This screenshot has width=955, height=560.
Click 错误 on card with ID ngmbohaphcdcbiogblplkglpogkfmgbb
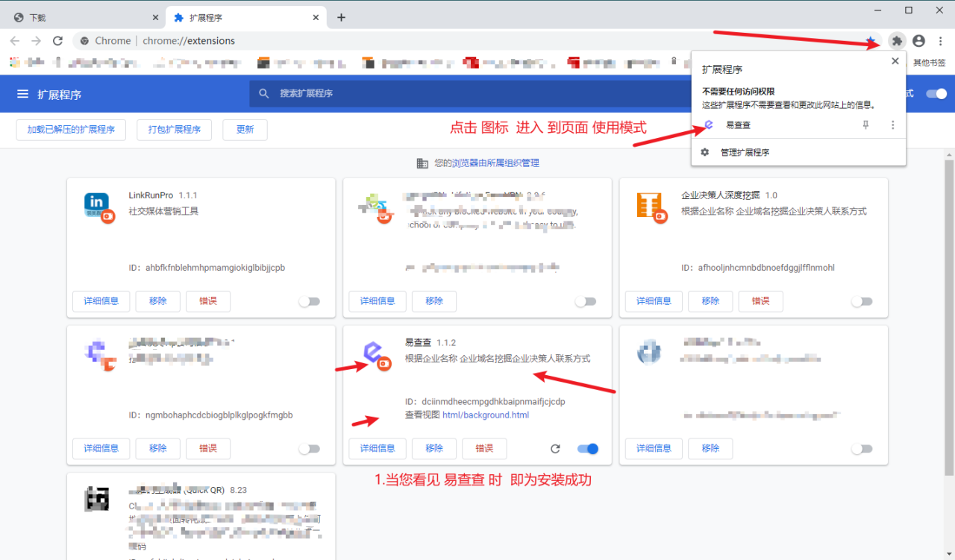coord(208,448)
